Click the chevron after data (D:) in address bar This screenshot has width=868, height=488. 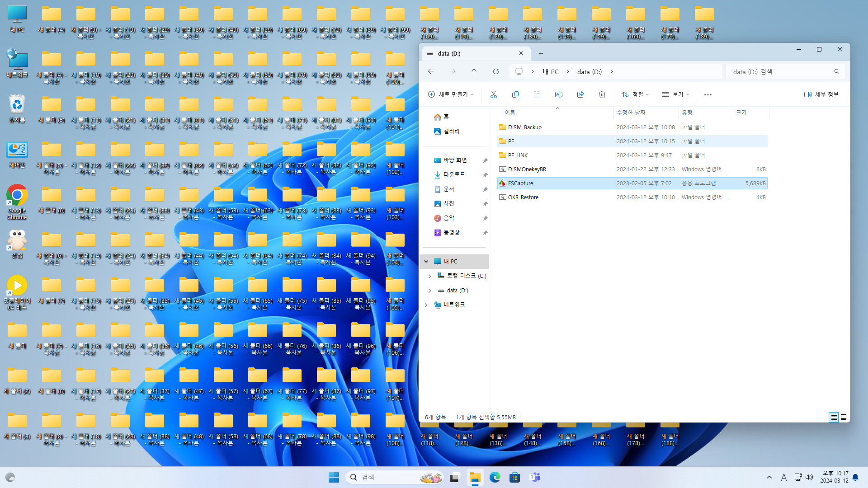pos(612,71)
